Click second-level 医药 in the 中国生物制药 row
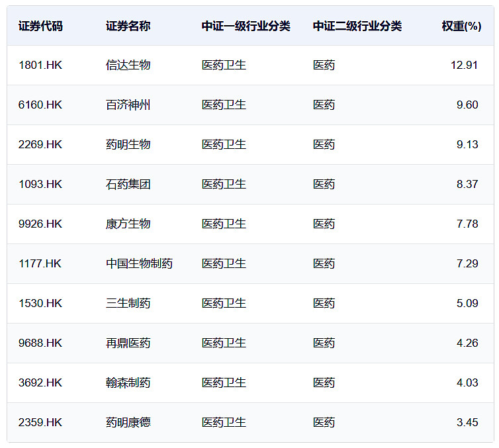The image size is (499, 448). point(324,264)
